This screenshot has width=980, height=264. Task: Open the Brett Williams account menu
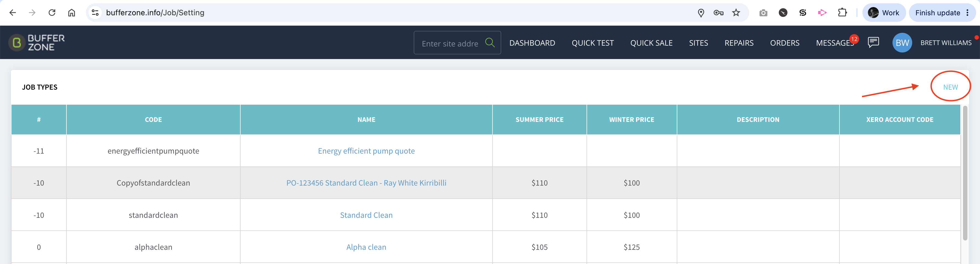click(x=946, y=43)
